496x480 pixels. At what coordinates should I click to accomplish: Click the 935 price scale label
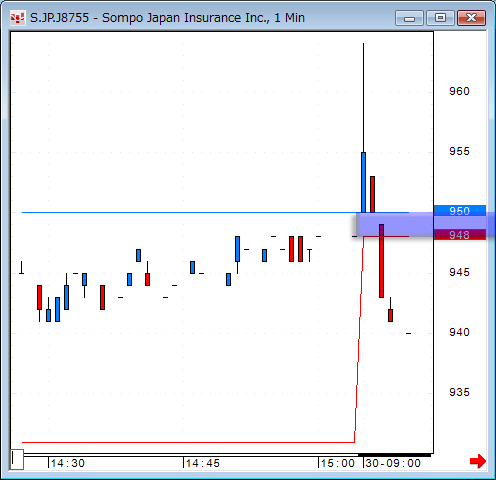(x=459, y=392)
